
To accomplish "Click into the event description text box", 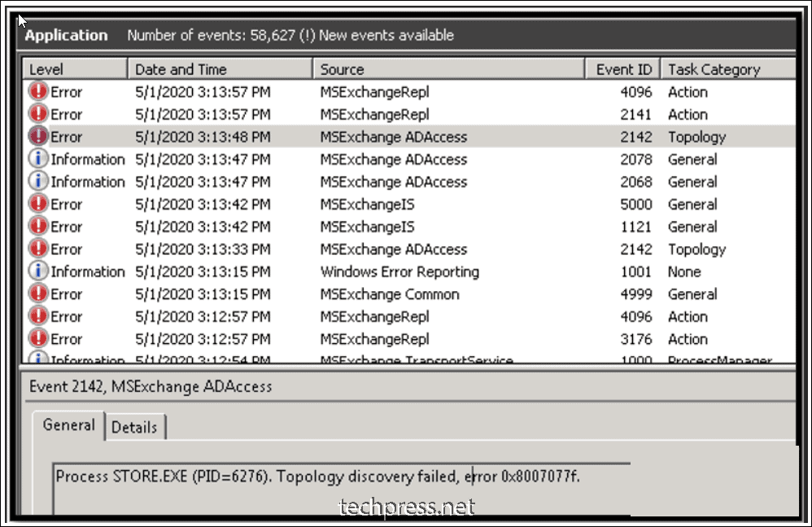I will coord(342,488).
